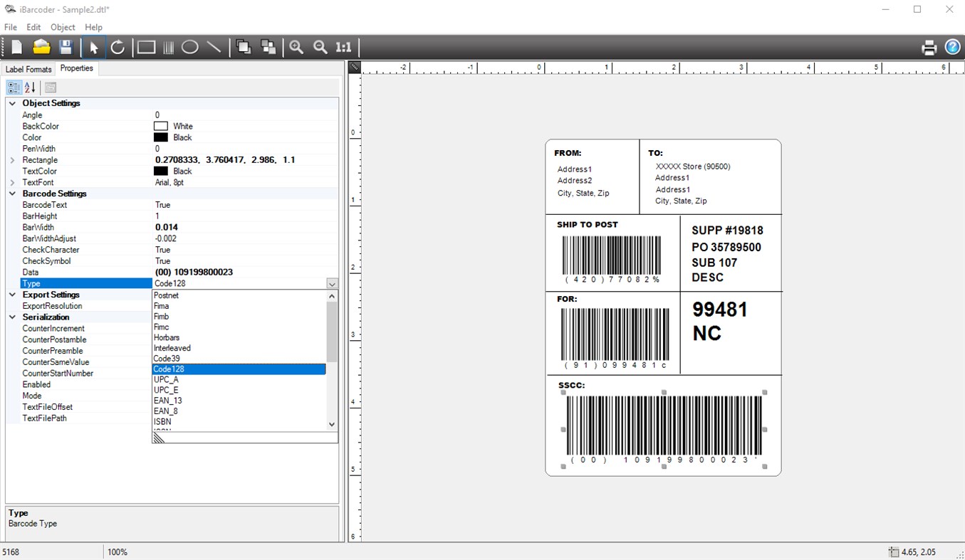The image size is (965, 560).
Task: Activate the Rotate tool
Action: (x=118, y=47)
